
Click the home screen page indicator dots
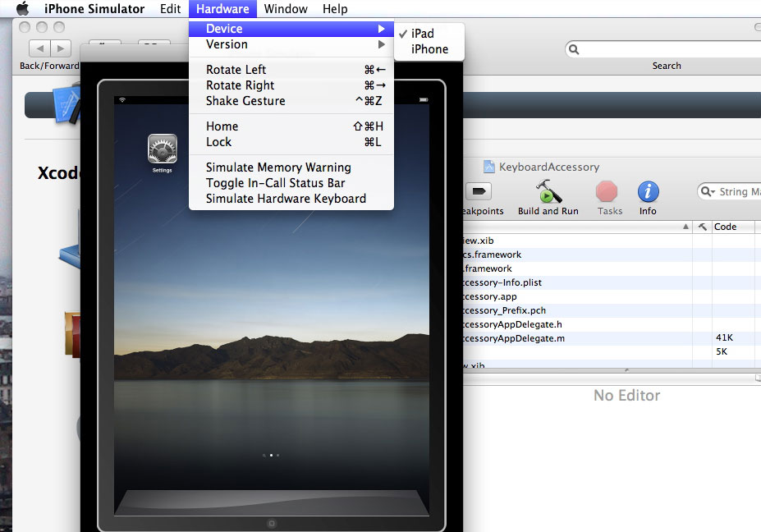(x=271, y=456)
